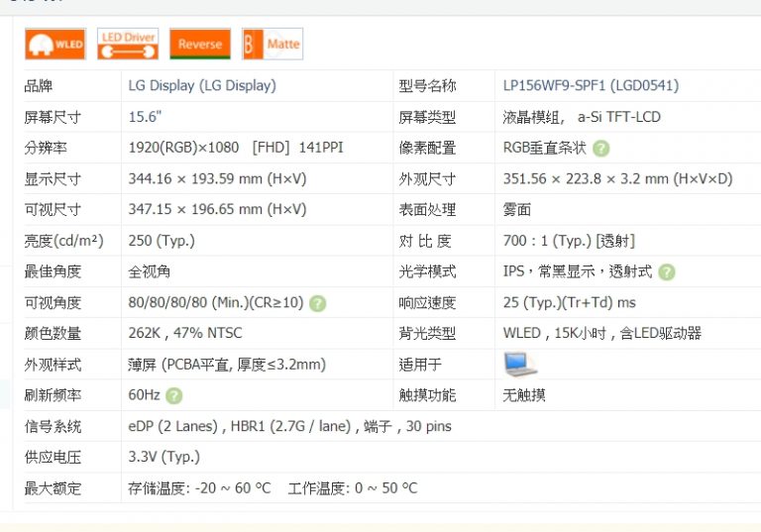
Task: Select the 351.56 × 223.8 × 3.2 mm outline value
Action: [617, 178]
